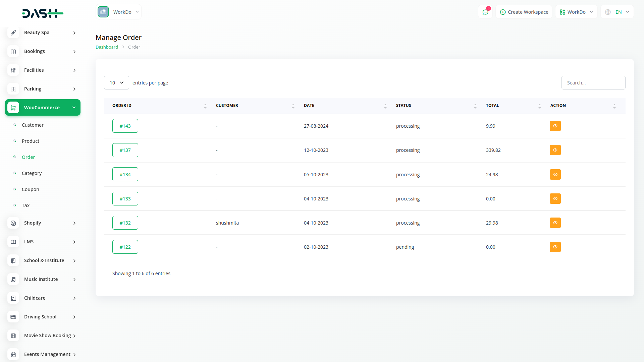The height and width of the screenshot is (362, 644).
Task: Open the EN language dropdown
Action: 617,12
